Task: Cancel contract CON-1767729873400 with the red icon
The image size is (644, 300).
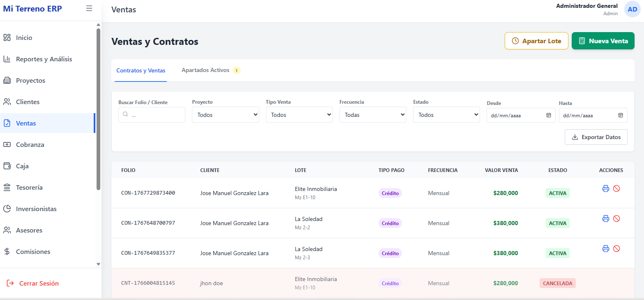Action: [x=616, y=188]
